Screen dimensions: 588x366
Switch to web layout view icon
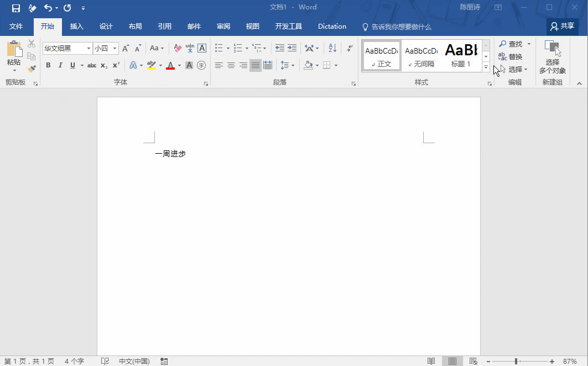[473, 361]
